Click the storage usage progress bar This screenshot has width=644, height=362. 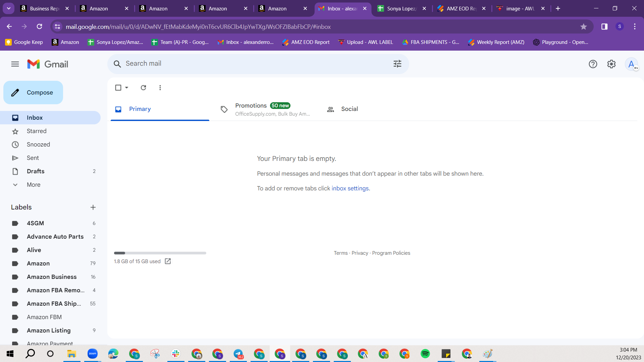(x=160, y=253)
